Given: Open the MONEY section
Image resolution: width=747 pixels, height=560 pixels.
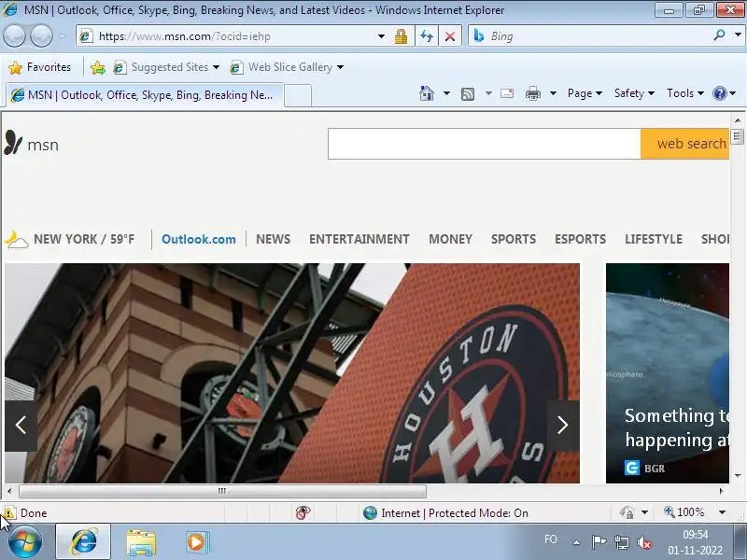Looking at the screenshot, I should [x=450, y=239].
